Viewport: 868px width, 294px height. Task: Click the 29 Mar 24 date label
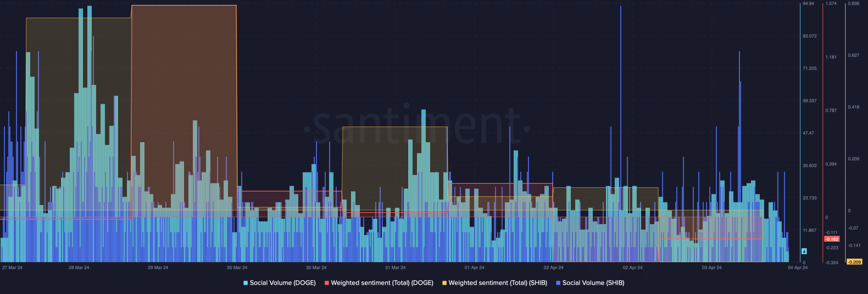[158, 268]
